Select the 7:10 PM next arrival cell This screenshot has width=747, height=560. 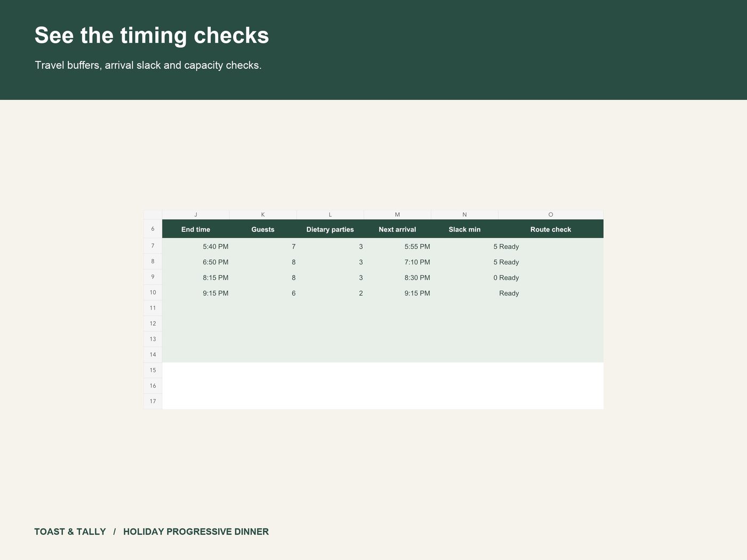(x=398, y=262)
